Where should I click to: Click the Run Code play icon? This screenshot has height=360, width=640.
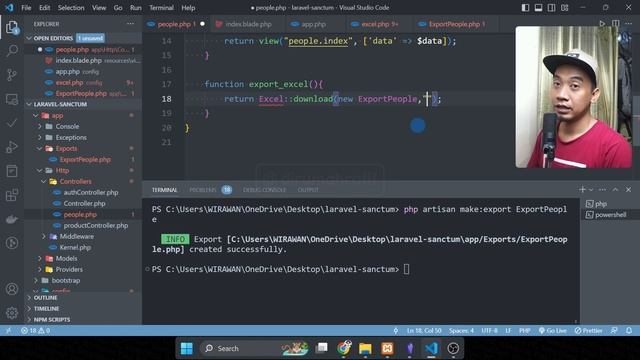[602, 24]
